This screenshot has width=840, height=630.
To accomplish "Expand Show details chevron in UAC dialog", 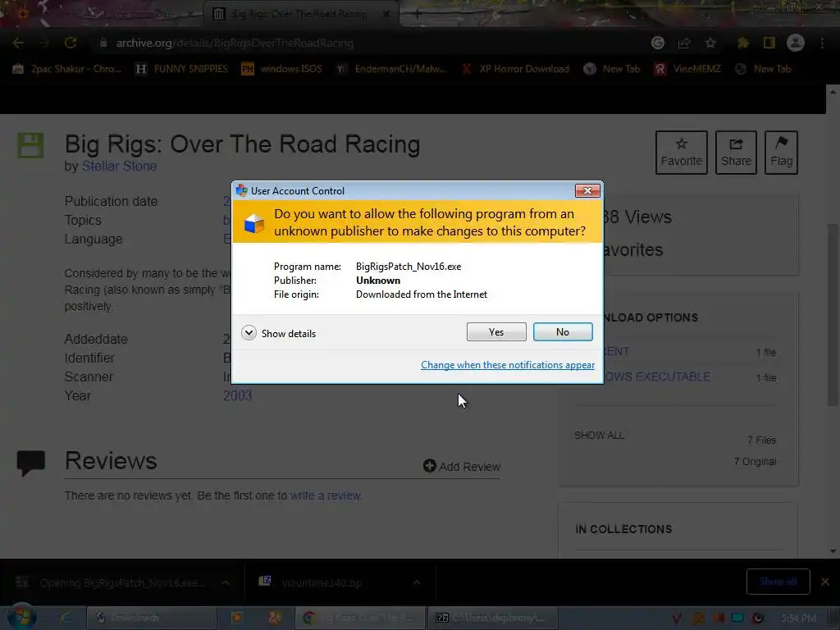I will tap(249, 333).
